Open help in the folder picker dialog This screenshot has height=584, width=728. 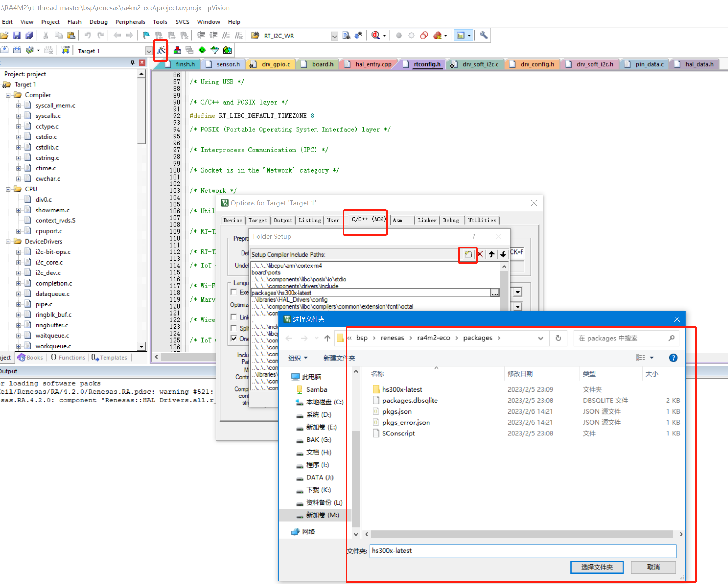[x=673, y=358]
